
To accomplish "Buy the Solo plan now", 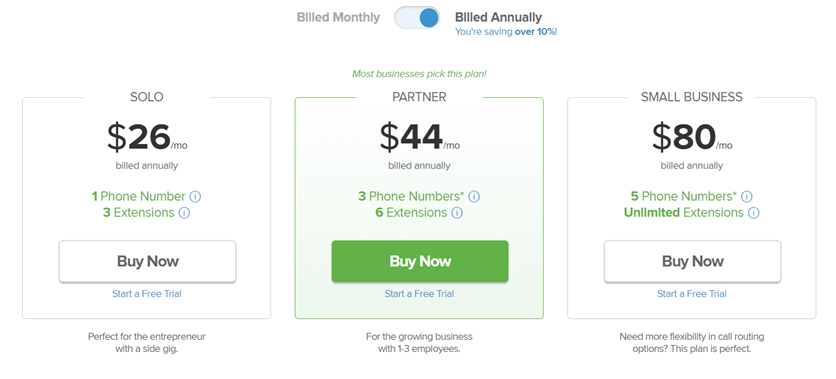I will pos(147,261).
